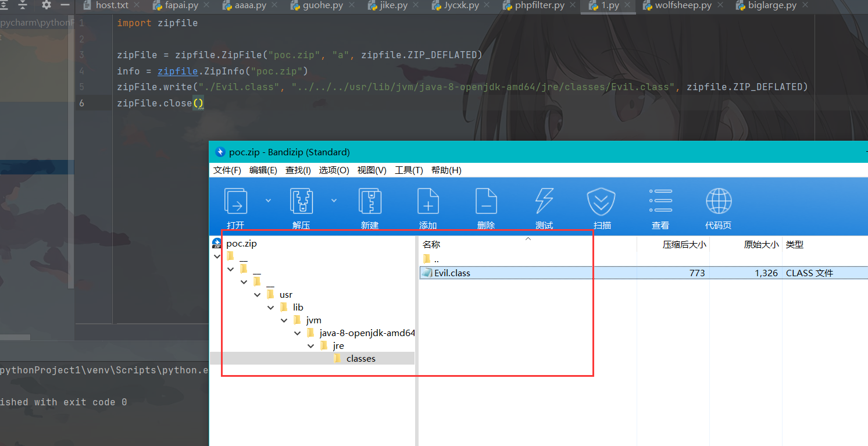Click the parent folder '..' entry
This screenshot has height=446, width=868.
pyautogui.click(x=431, y=259)
